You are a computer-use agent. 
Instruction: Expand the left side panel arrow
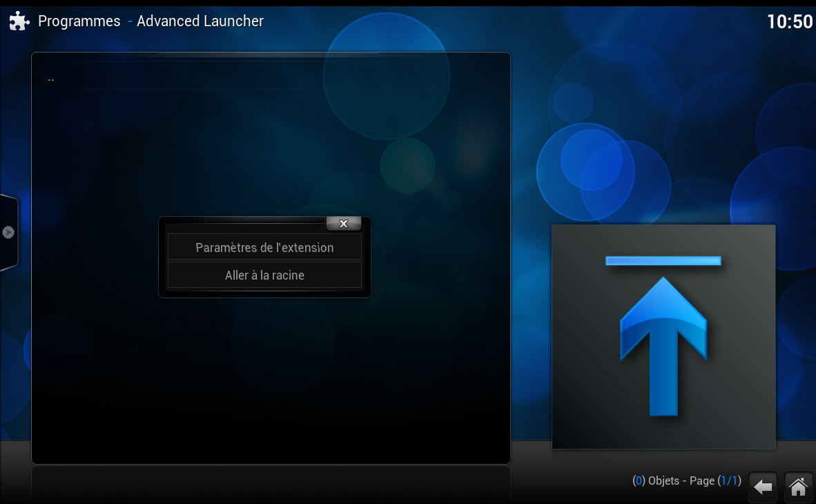(x=8, y=233)
